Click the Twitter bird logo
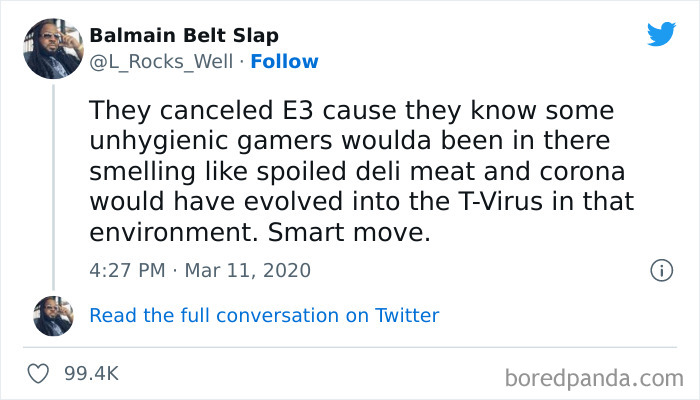 click(661, 35)
